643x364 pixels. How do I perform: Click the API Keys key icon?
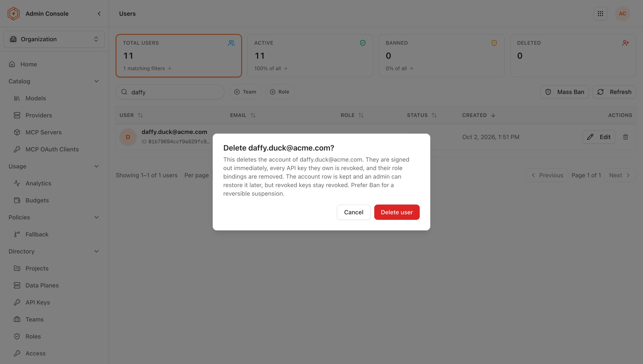(17, 302)
